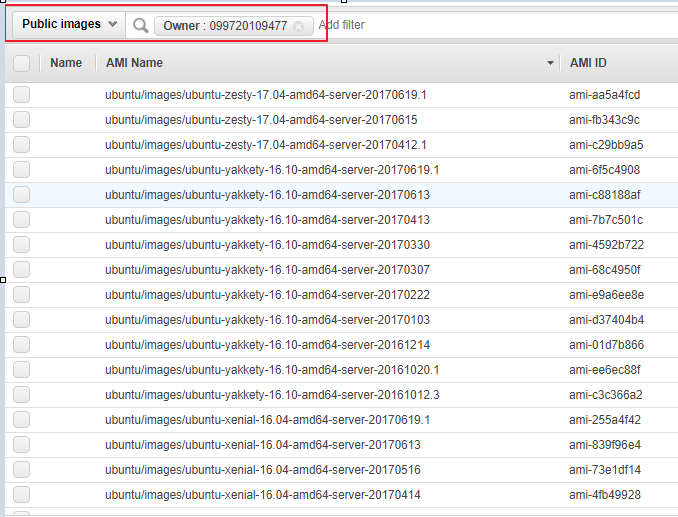Image resolution: width=678 pixels, height=517 pixels.
Task: Click AMI ID ami-d37404b4
Action: pyautogui.click(x=607, y=320)
